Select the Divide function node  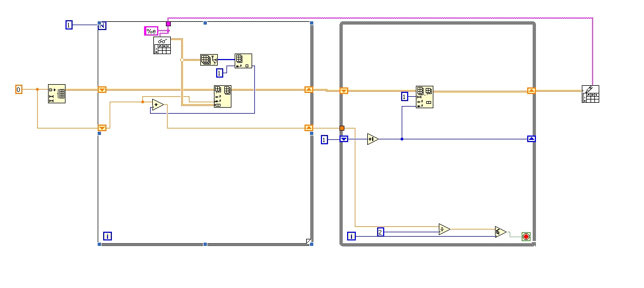pyautogui.click(x=444, y=229)
